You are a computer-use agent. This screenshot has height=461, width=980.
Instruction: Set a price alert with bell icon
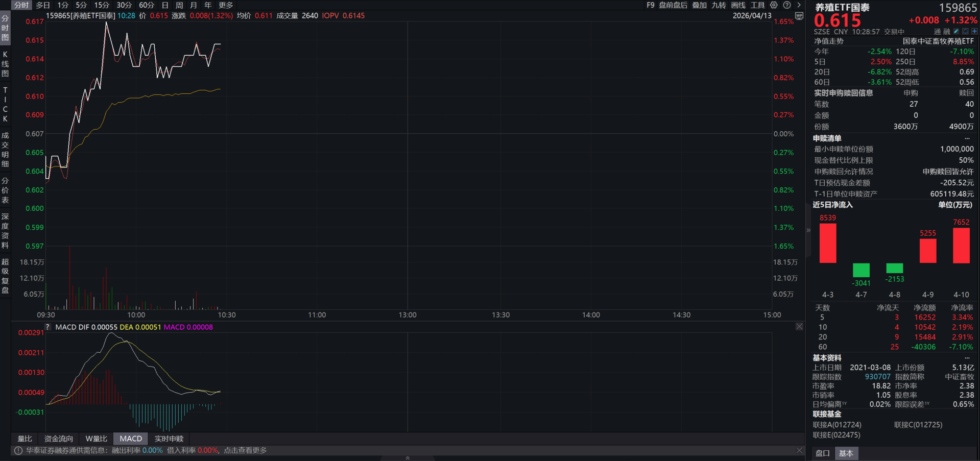(965, 32)
